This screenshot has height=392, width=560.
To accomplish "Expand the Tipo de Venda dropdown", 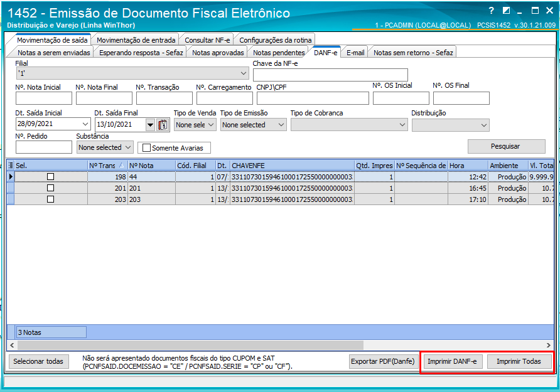I will tap(211, 125).
